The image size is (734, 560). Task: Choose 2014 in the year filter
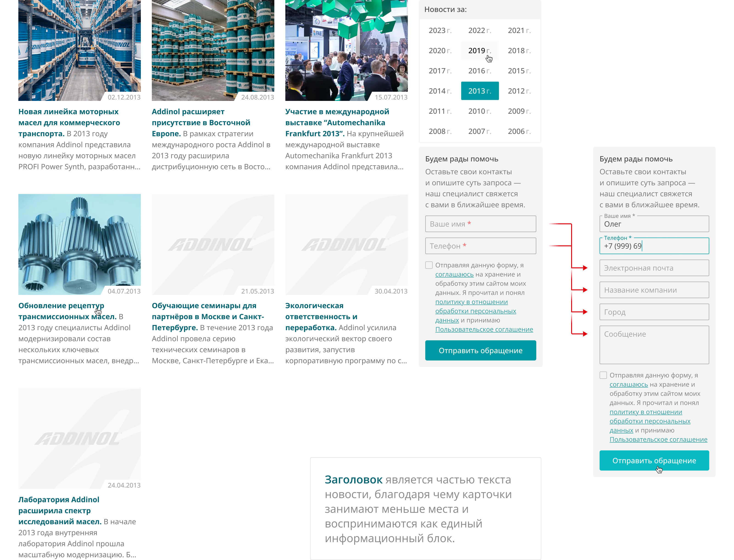click(440, 91)
